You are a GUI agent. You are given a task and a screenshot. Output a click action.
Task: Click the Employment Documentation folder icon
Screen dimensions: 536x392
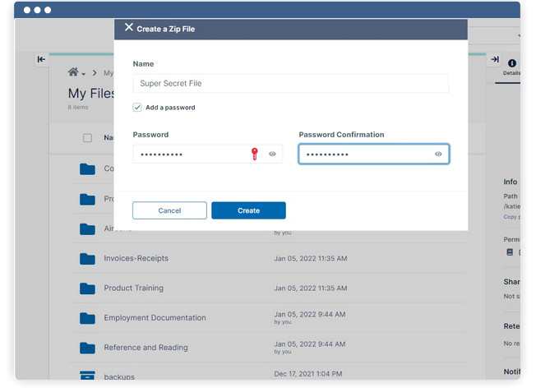coord(87,318)
